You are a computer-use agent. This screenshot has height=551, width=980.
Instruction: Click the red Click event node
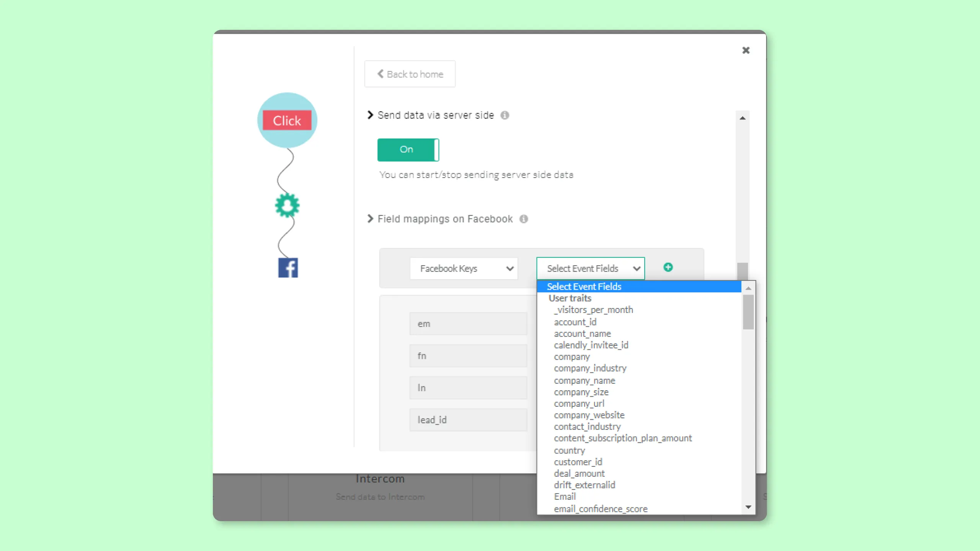(287, 121)
